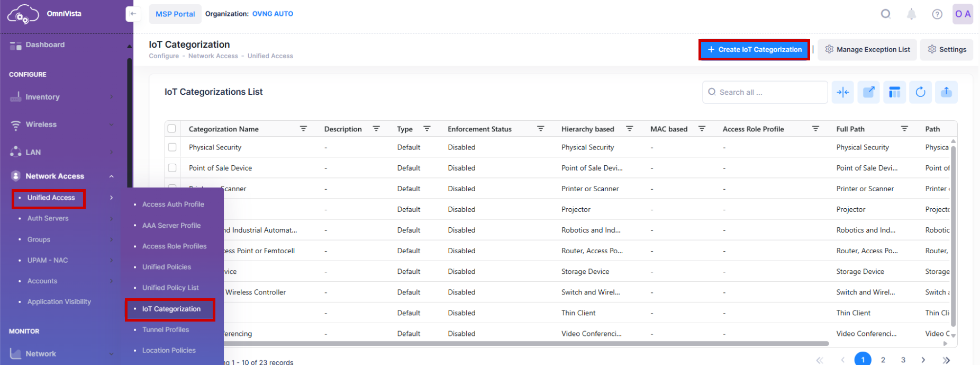The height and width of the screenshot is (365, 980).
Task: Click the fit columns width icon
Action: pyautogui.click(x=842, y=92)
